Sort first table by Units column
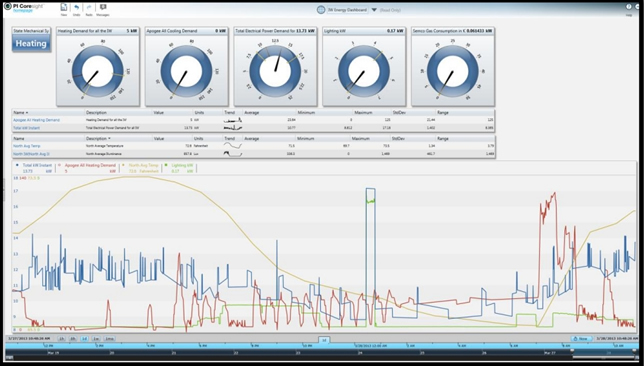Image resolution: width=644 pixels, height=366 pixels. click(x=199, y=113)
